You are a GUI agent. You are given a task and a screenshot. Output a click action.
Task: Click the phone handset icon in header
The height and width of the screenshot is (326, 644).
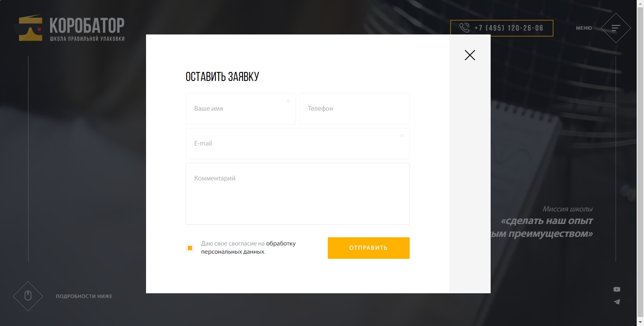click(x=464, y=28)
